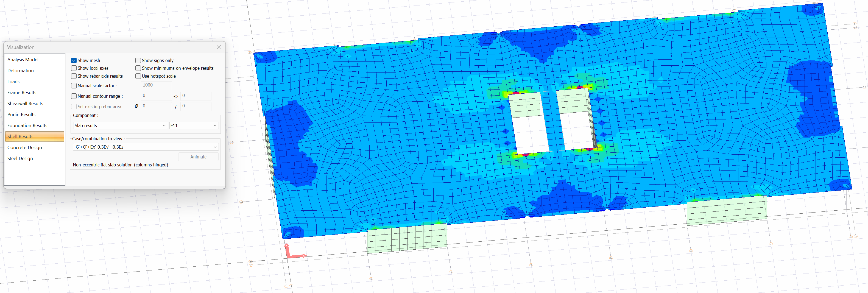The height and width of the screenshot is (293, 868).
Task: Enable Manual contour range
Action: coord(74,96)
